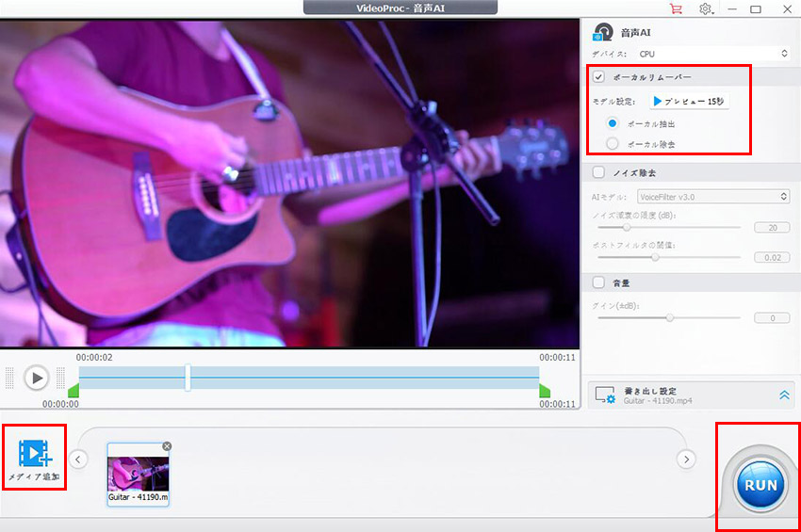
Task: Click the プレビュー 15秒 preview button
Action: coord(689,101)
